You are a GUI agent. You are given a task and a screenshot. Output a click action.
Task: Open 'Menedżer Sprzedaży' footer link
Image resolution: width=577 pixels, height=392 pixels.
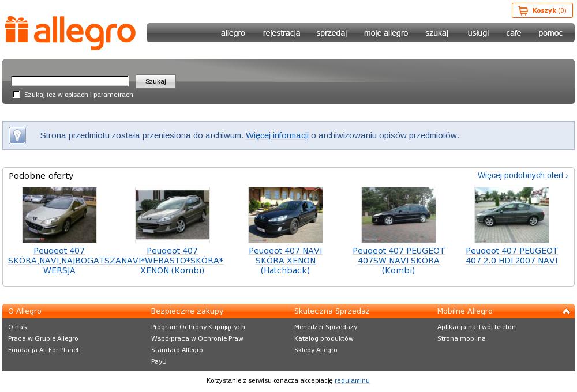point(325,327)
